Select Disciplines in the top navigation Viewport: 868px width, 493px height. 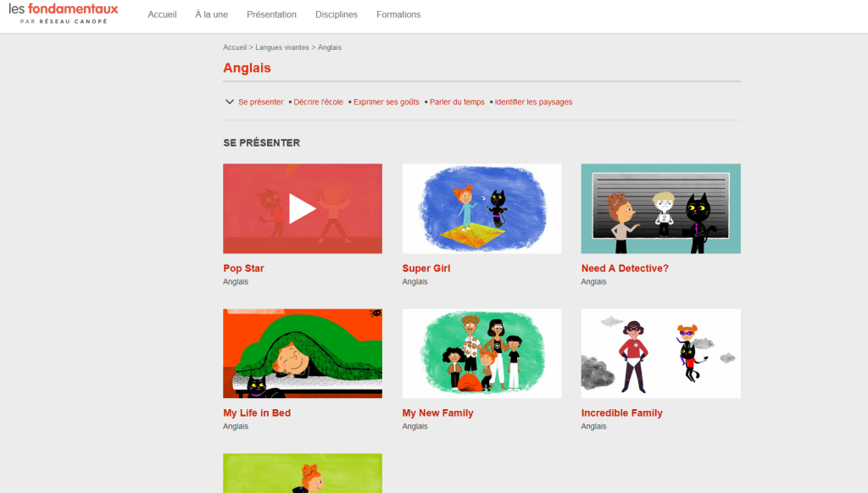(x=337, y=14)
